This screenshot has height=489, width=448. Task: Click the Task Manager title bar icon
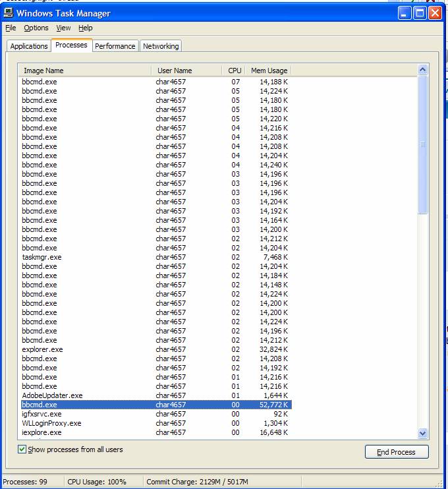click(9, 13)
